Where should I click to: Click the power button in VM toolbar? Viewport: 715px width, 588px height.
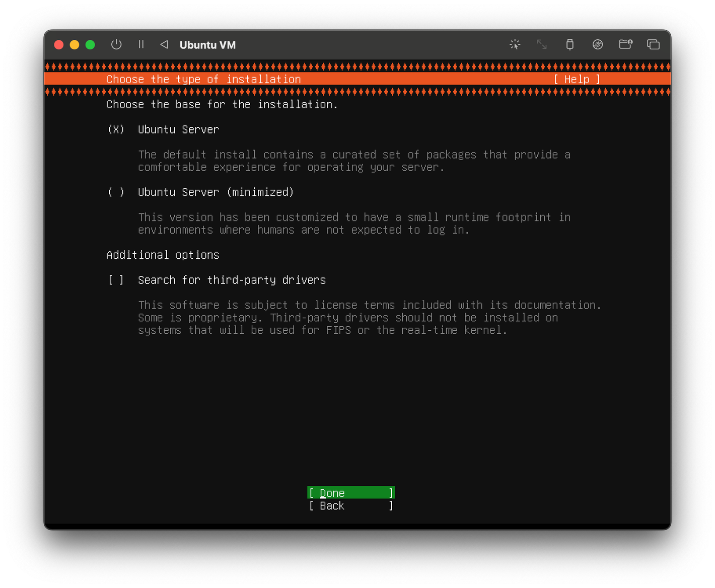pos(116,44)
